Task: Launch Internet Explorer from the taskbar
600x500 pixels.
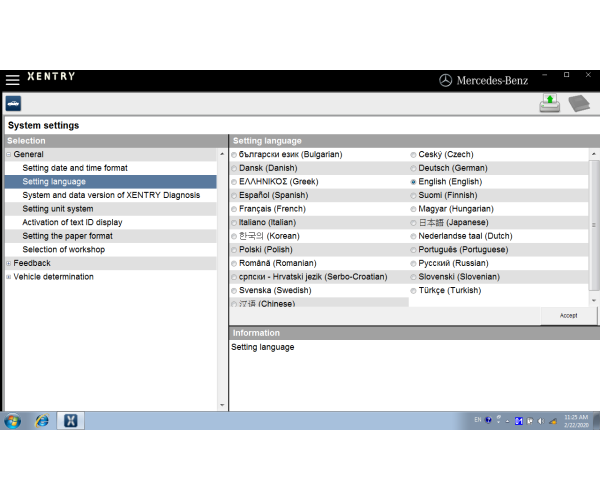Action: [x=42, y=421]
